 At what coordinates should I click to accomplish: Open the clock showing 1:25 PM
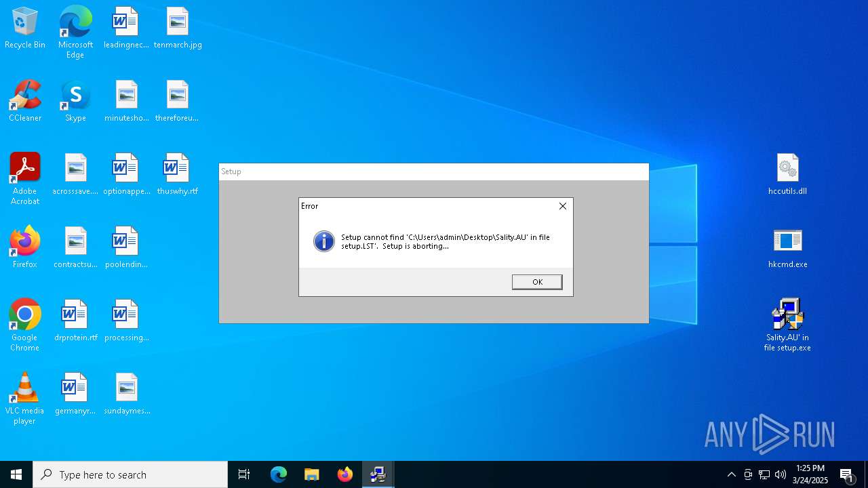pyautogui.click(x=810, y=474)
